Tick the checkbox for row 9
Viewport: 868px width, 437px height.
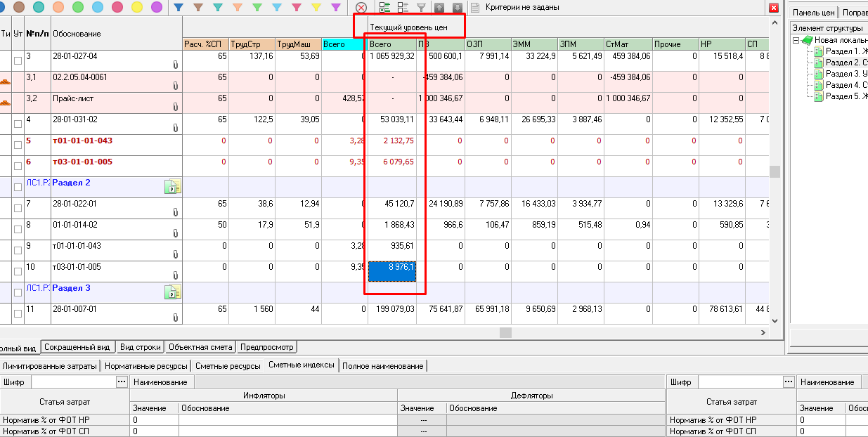[x=18, y=250]
